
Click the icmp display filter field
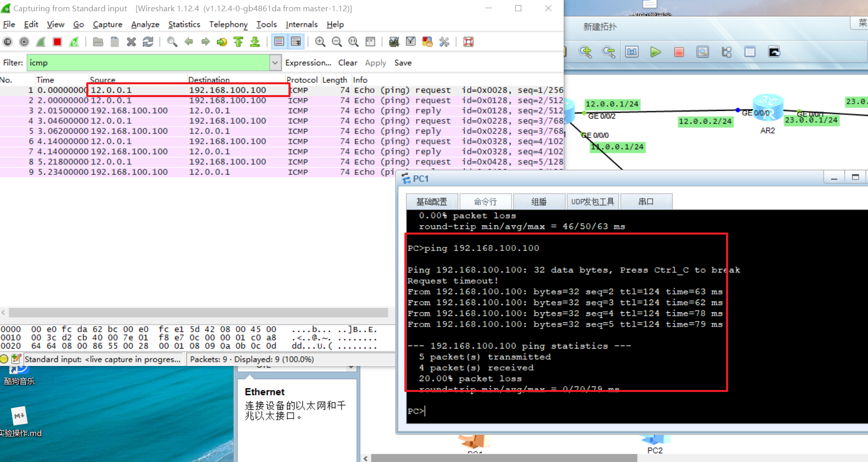[x=148, y=63]
